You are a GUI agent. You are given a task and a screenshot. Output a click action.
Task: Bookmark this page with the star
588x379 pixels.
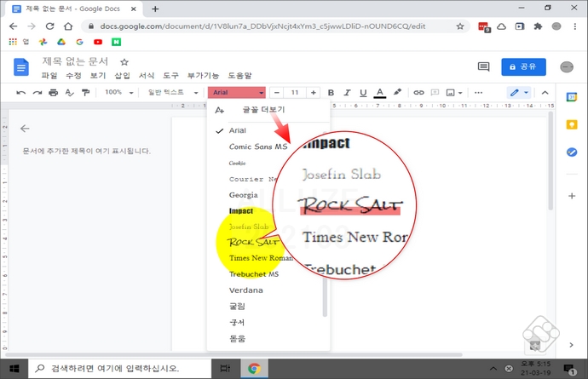tap(460, 26)
